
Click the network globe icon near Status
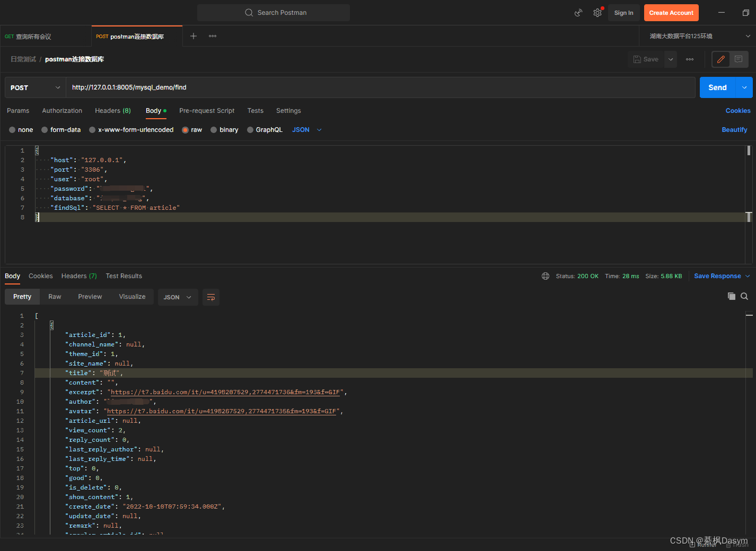[546, 276]
